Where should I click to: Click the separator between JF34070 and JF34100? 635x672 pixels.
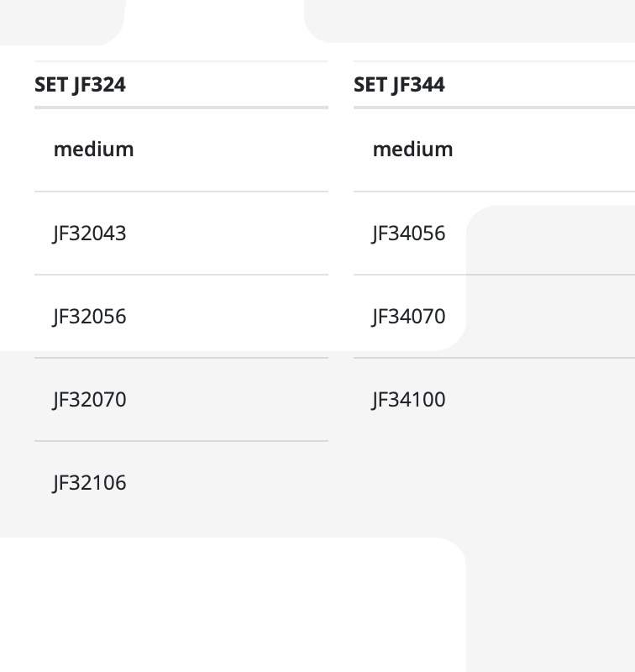click(x=494, y=358)
